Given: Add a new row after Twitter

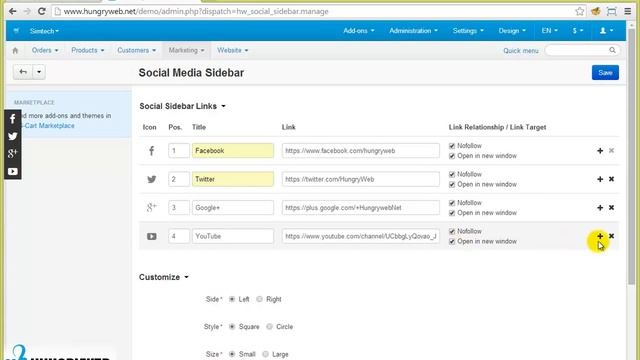Looking at the screenshot, I should (x=600, y=179).
